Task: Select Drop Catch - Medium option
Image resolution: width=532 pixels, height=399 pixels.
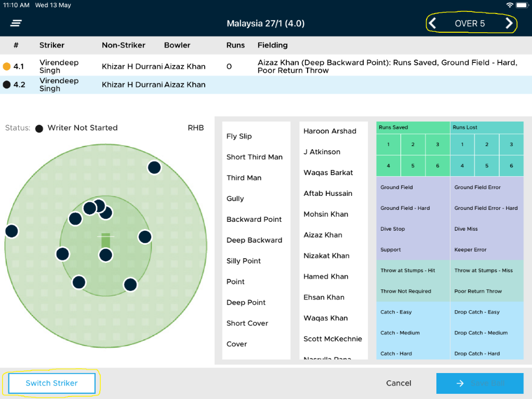Action: [481, 332]
